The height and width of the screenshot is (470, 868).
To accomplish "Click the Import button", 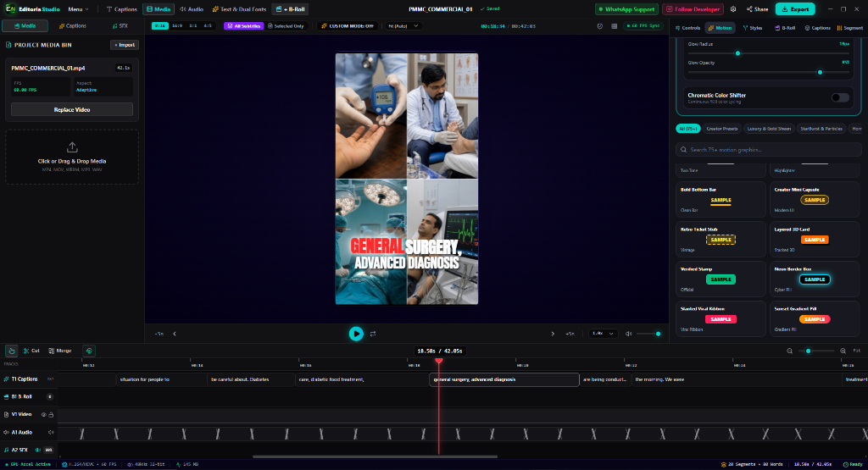I will click(x=125, y=45).
